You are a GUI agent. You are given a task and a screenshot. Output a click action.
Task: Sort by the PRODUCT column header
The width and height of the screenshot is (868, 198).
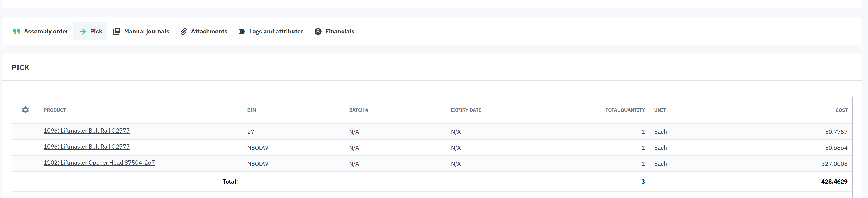55,110
